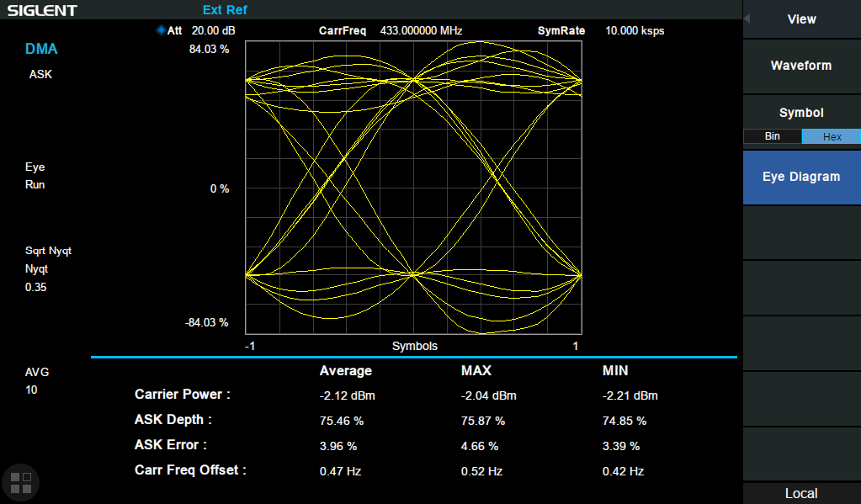The width and height of the screenshot is (861, 504).
Task: Click the ASK modulation label
Action: coord(40,74)
